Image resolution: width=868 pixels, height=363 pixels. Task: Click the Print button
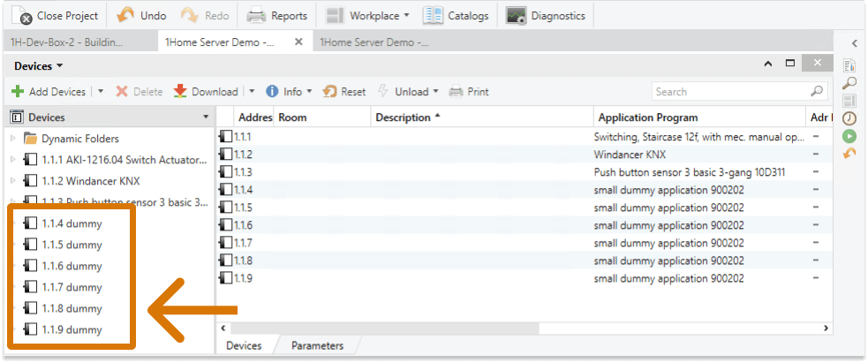[x=469, y=92]
